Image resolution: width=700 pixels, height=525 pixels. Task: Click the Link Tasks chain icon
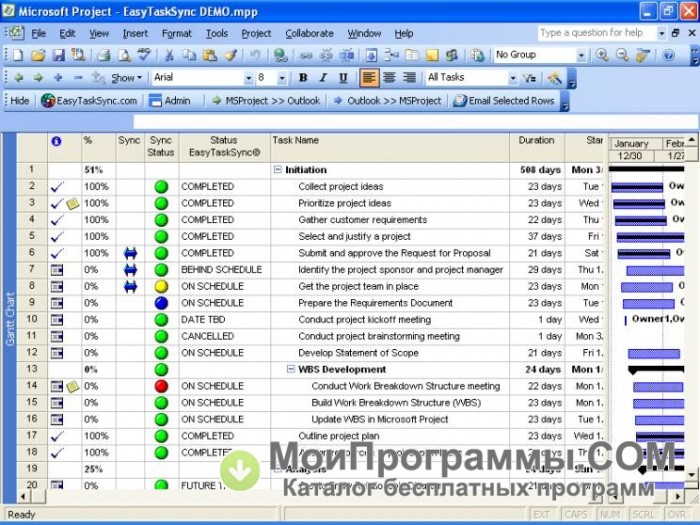(x=306, y=55)
